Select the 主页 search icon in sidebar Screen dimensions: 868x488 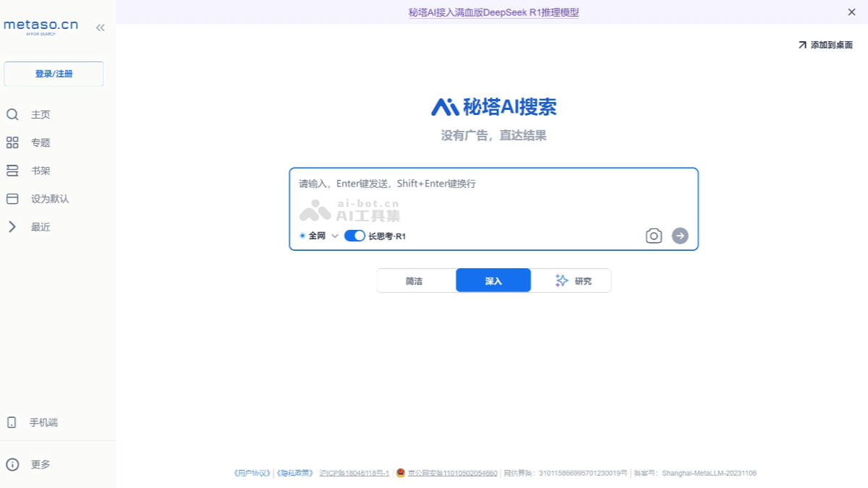coord(12,114)
